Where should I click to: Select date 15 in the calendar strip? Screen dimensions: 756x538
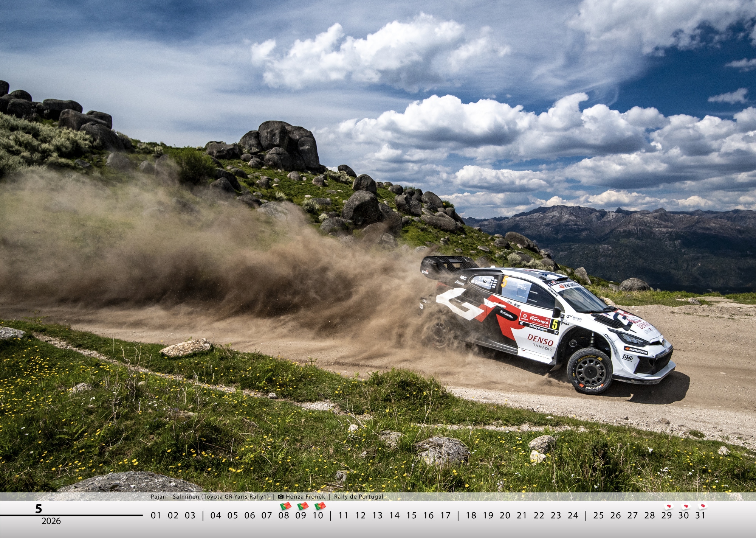pos(411,515)
